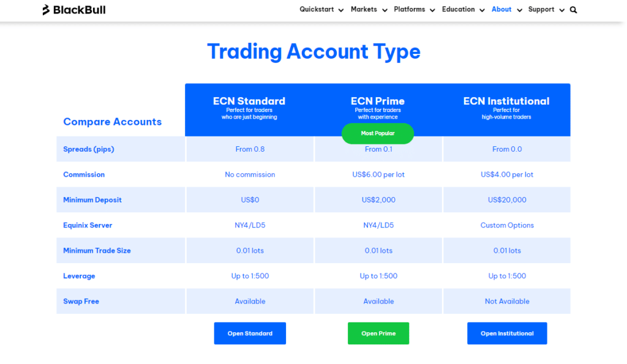
Task: Click the From 0.8 spread value
Action: [x=250, y=149]
